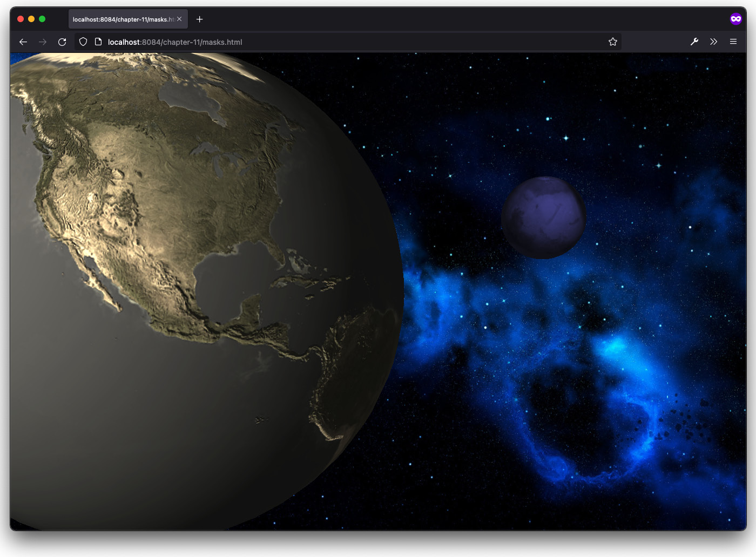This screenshot has height=557, width=756.
Task: Click the private browsing mask icon
Action: 735,19
